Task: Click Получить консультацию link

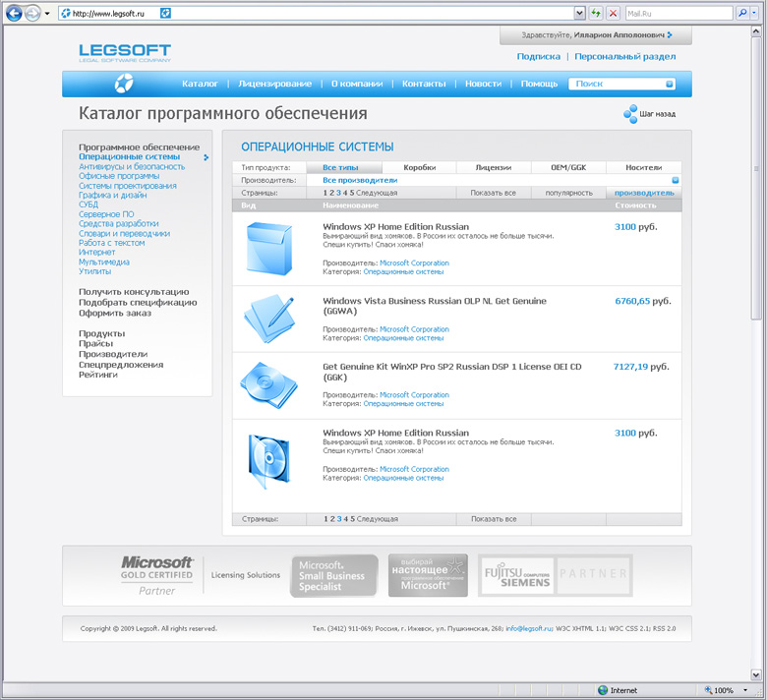Action: (x=134, y=292)
